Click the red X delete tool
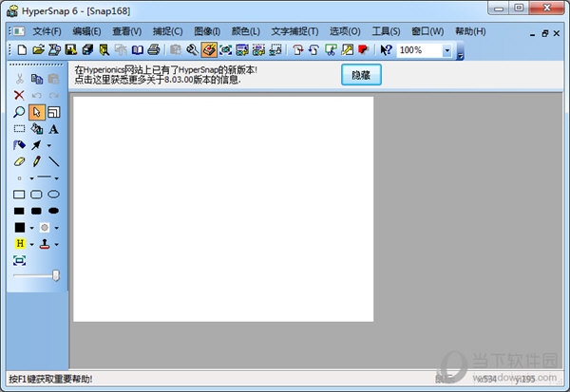The image size is (570, 392). 19,95
